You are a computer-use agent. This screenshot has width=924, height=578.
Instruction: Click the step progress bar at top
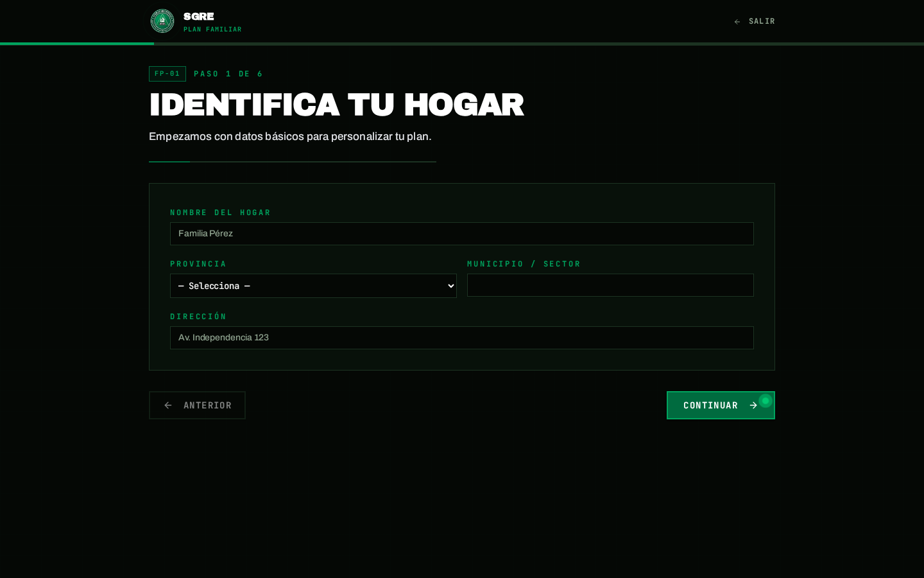point(462,44)
